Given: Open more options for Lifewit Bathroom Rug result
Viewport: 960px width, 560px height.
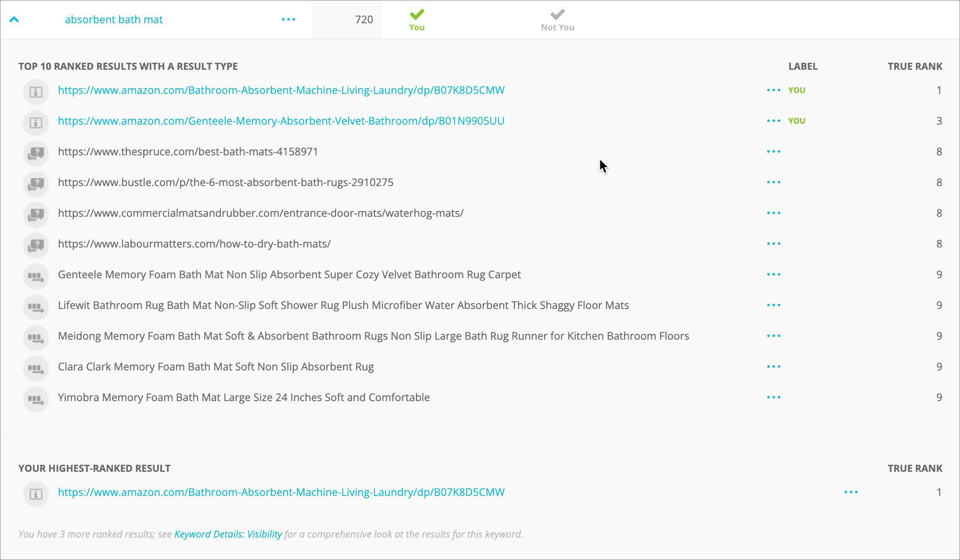Looking at the screenshot, I should [x=774, y=305].
